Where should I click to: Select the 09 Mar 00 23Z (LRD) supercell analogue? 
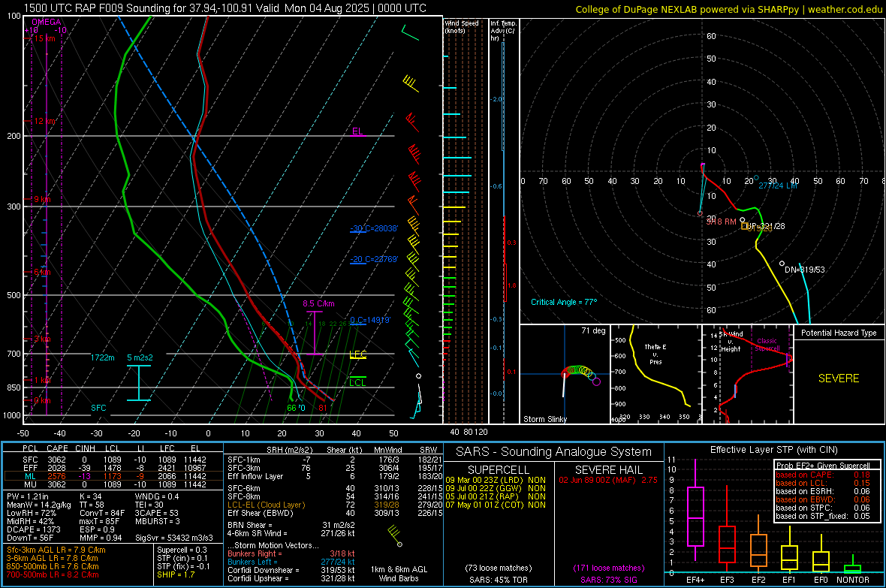pos(496,480)
